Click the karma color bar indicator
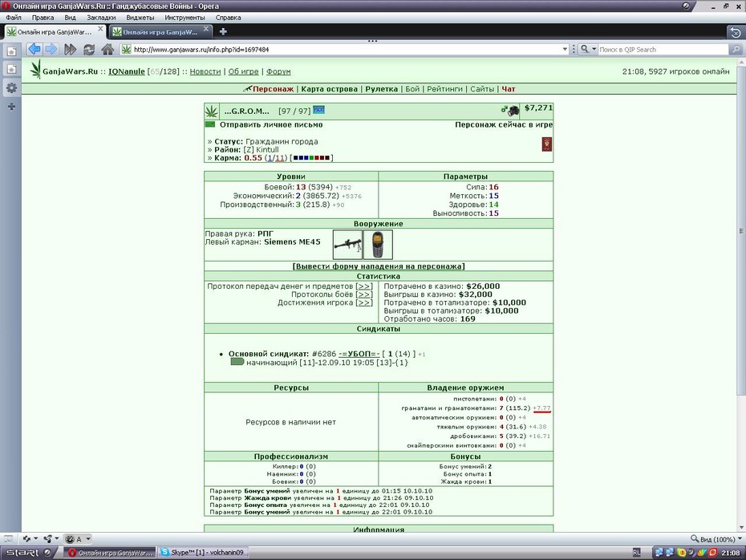The width and height of the screenshot is (746, 560). pyautogui.click(x=311, y=158)
